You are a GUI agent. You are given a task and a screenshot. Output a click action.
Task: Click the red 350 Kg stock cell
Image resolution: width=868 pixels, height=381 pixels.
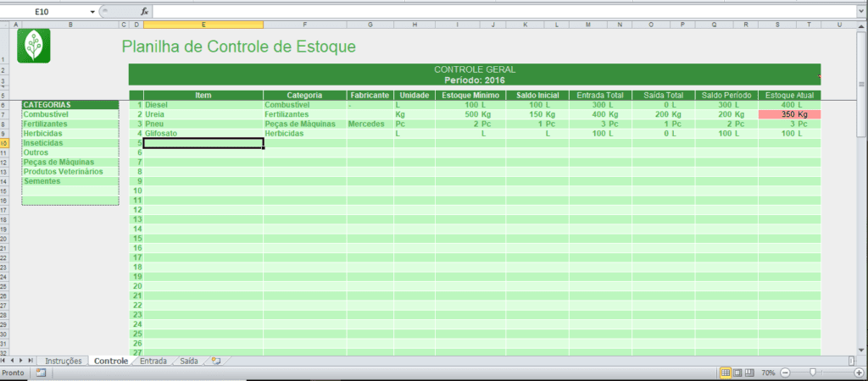click(789, 114)
